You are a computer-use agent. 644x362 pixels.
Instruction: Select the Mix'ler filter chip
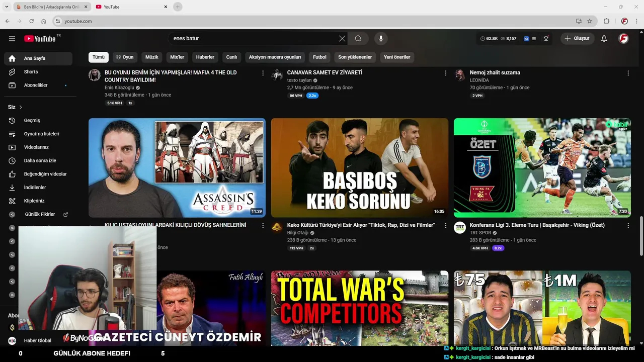(x=177, y=57)
